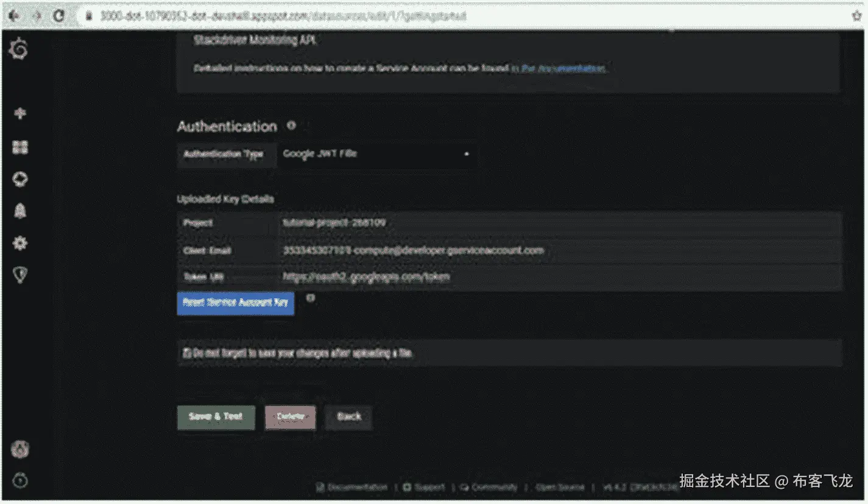Open the Alerting bell icon
868x504 pixels.
(x=20, y=211)
